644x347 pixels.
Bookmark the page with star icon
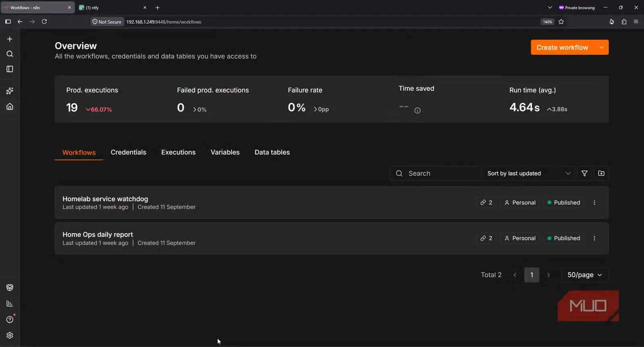point(561,22)
